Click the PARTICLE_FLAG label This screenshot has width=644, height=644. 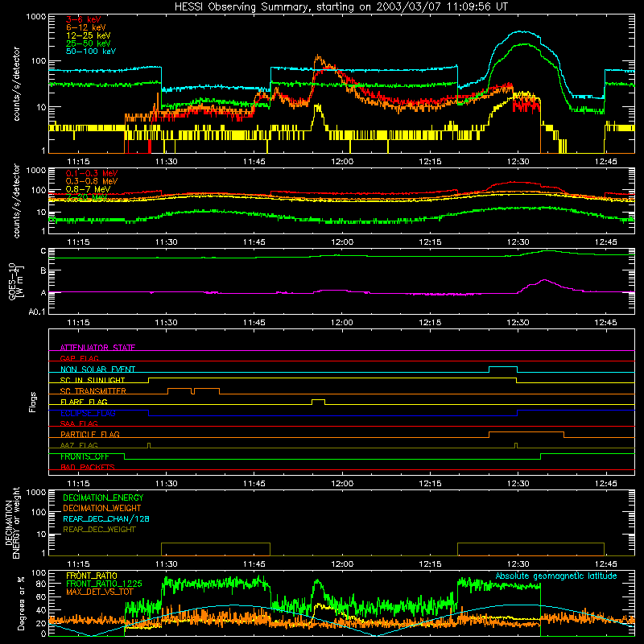(x=90, y=435)
